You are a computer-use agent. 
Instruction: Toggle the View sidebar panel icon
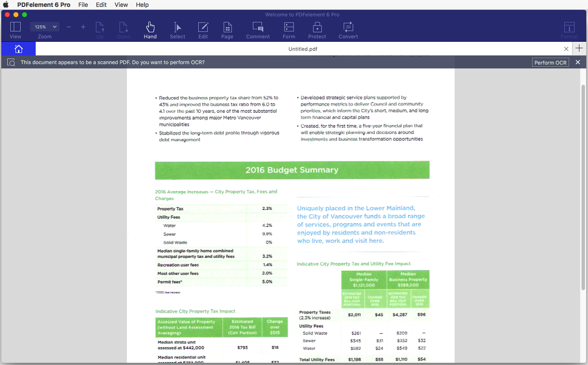15,28
